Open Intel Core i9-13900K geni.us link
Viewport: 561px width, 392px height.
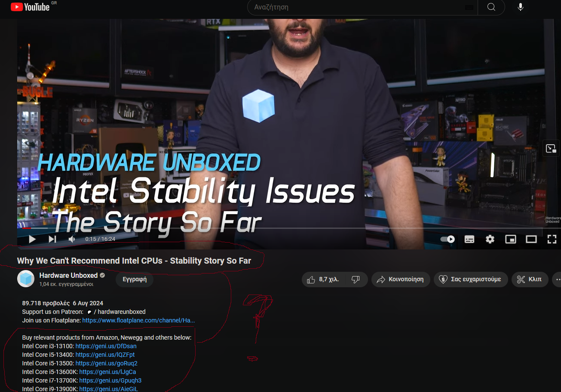(x=109, y=389)
